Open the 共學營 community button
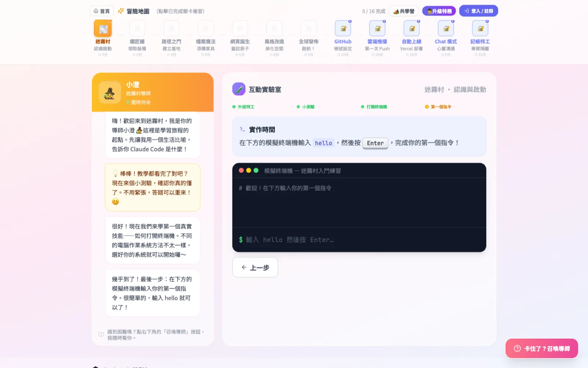 (x=404, y=11)
